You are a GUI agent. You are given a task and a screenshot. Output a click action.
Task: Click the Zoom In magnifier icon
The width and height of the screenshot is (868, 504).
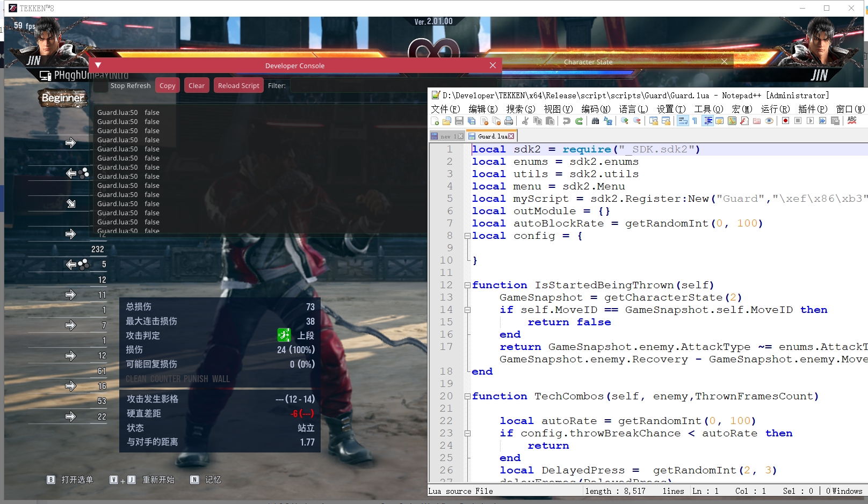625,121
